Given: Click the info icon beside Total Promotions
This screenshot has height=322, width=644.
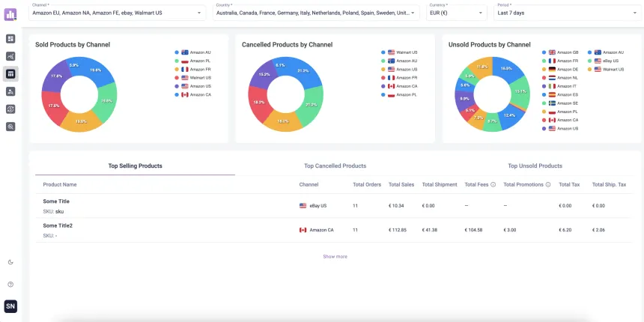Looking at the screenshot, I should pyautogui.click(x=548, y=185).
